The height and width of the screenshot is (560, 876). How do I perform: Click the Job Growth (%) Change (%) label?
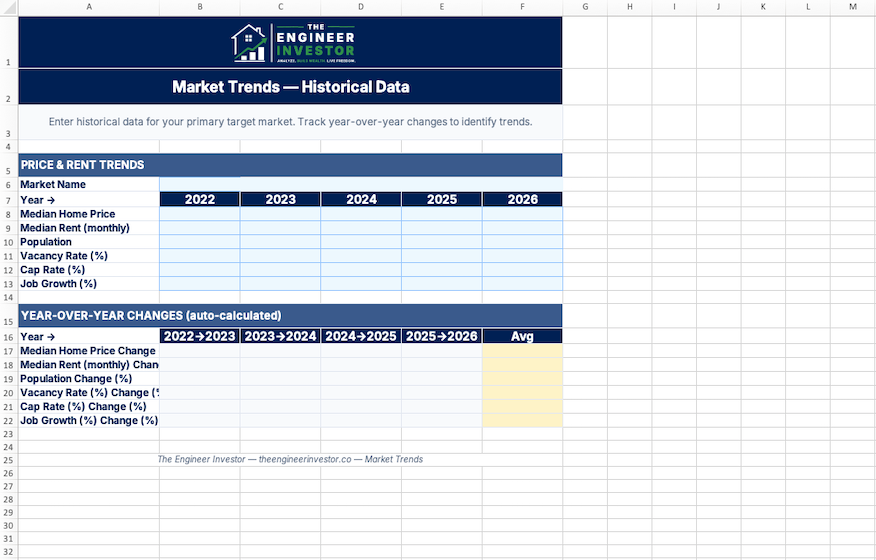click(89, 421)
